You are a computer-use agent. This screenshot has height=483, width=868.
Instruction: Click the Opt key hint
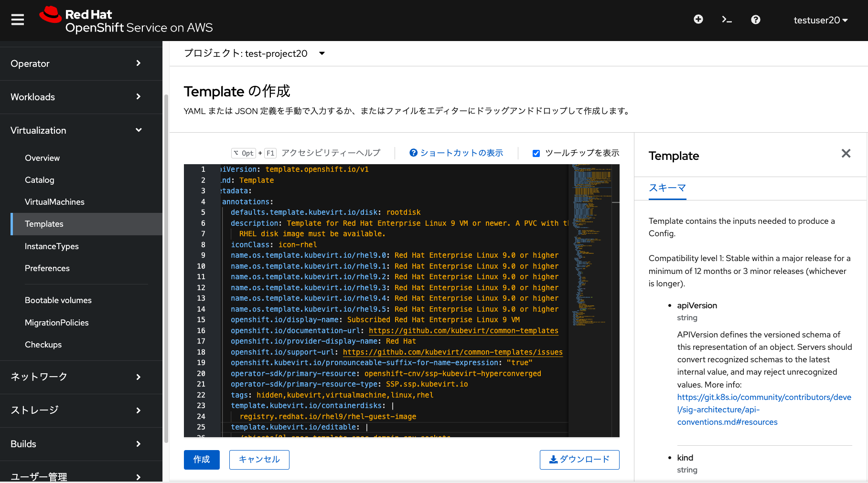(x=244, y=153)
